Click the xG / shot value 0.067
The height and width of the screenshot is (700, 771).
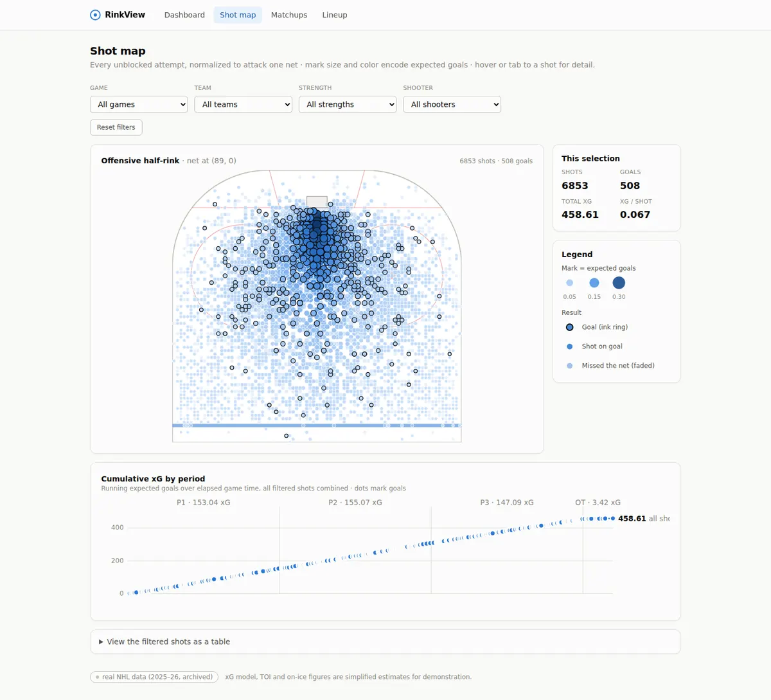[x=635, y=215]
